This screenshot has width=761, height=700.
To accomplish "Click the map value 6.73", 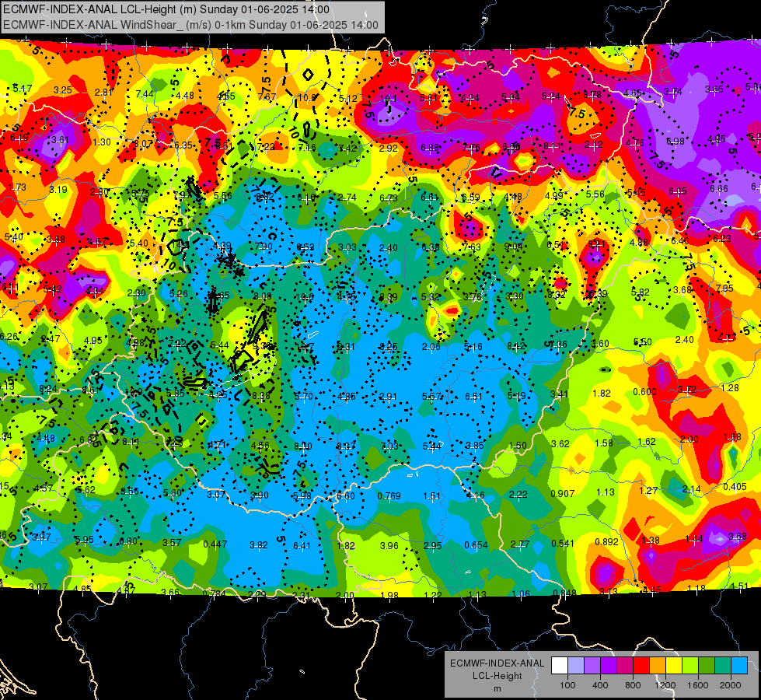I will [389, 198].
